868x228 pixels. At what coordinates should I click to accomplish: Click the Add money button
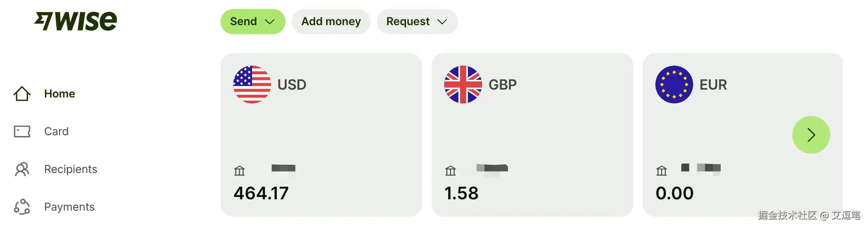pos(331,22)
